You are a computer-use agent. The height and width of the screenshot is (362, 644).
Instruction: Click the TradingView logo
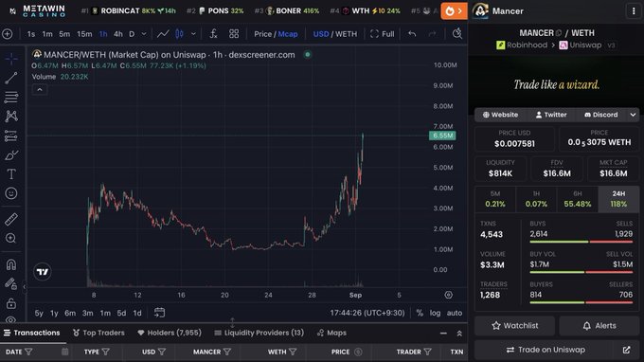pos(43,272)
